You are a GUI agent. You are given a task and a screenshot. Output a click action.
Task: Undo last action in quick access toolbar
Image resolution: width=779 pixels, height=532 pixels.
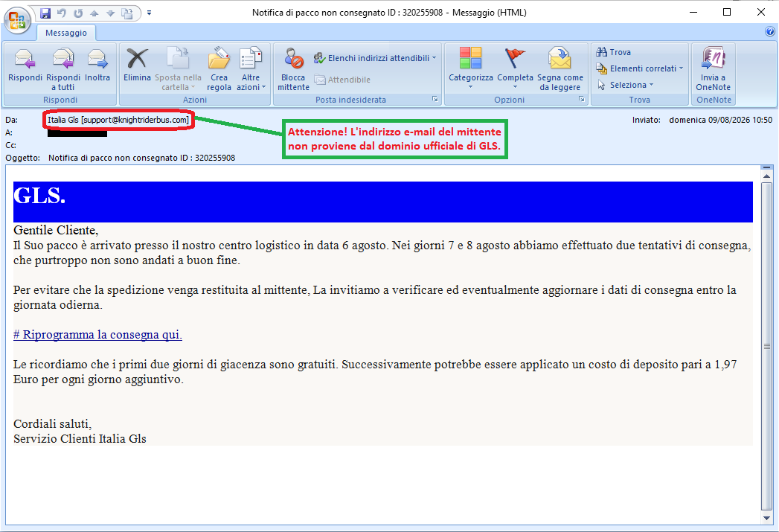(x=62, y=13)
